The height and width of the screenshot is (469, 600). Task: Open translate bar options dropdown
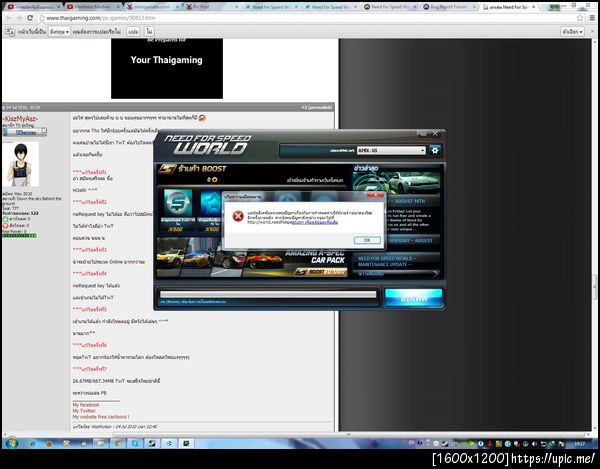point(572,32)
